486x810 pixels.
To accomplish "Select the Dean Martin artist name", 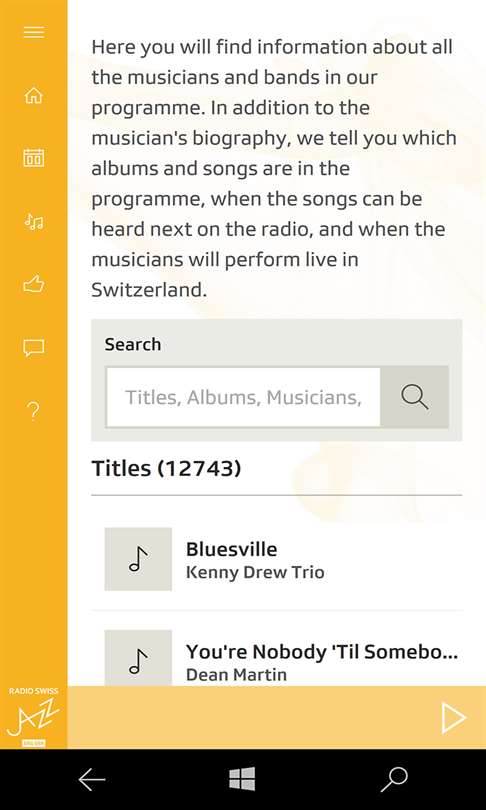I will click(x=236, y=675).
